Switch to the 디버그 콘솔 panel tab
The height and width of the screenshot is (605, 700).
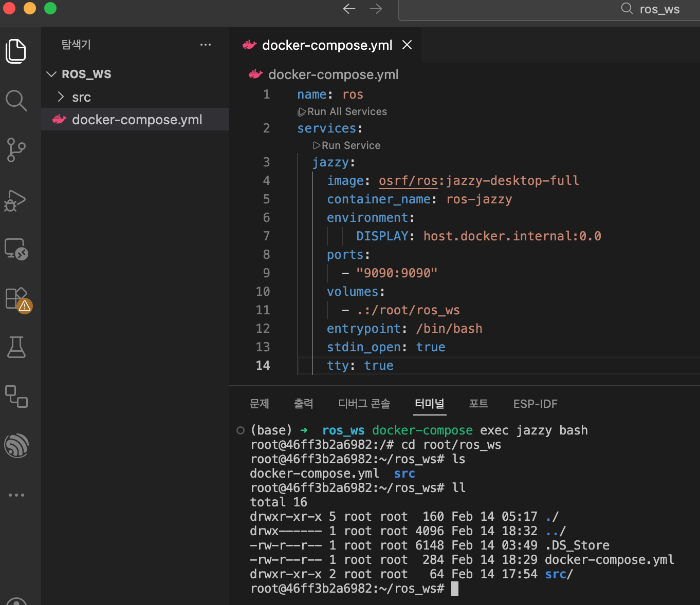click(364, 404)
